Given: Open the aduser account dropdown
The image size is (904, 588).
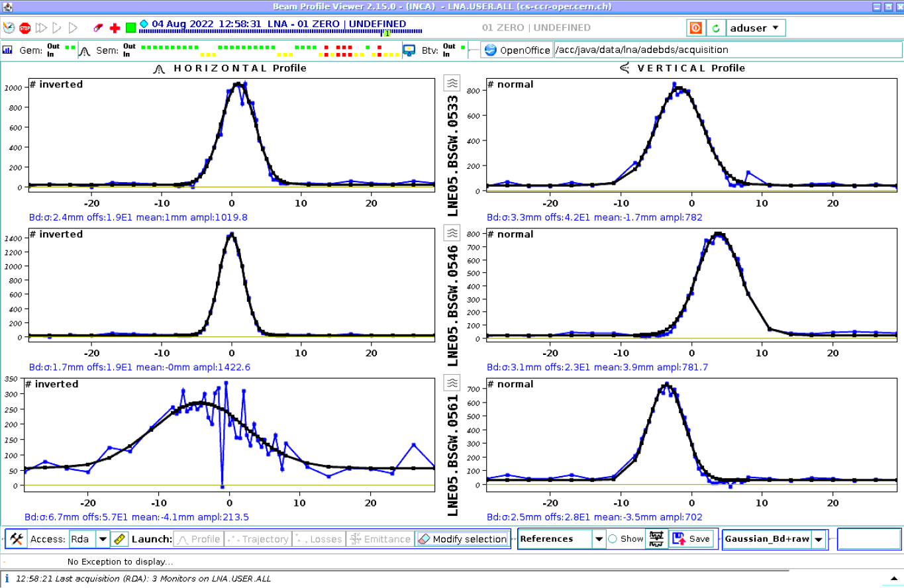Looking at the screenshot, I should pyautogui.click(x=756, y=28).
